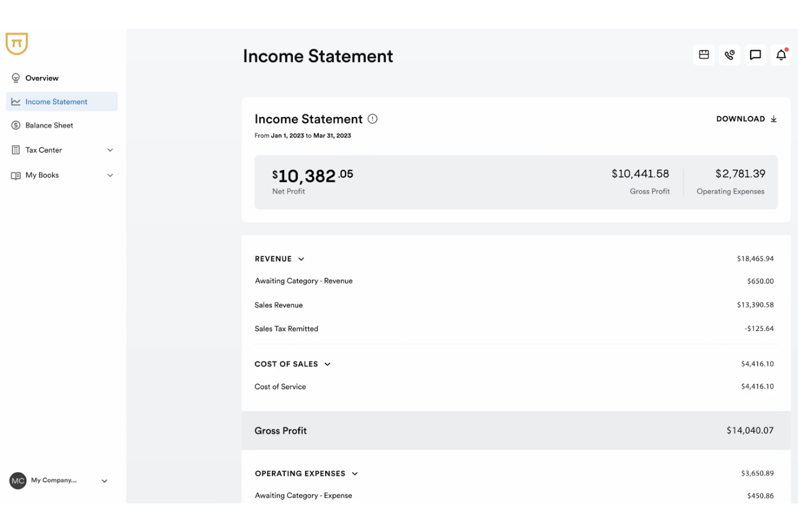Go to the Overview page
798x532 pixels.
[x=42, y=78]
